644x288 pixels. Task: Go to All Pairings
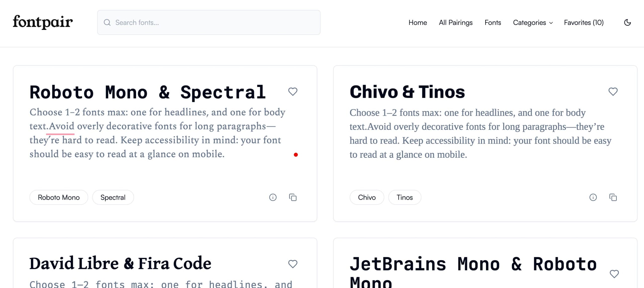pos(456,22)
